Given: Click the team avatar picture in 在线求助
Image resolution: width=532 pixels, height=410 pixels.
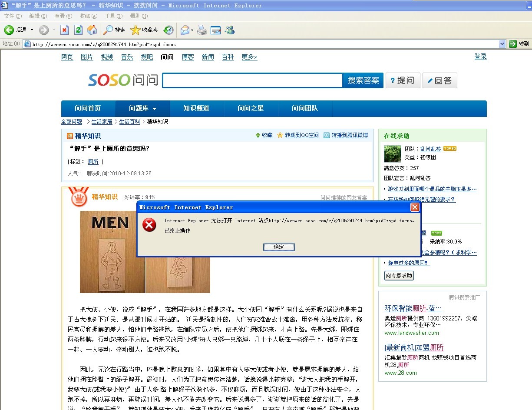Looking at the screenshot, I should (393, 154).
